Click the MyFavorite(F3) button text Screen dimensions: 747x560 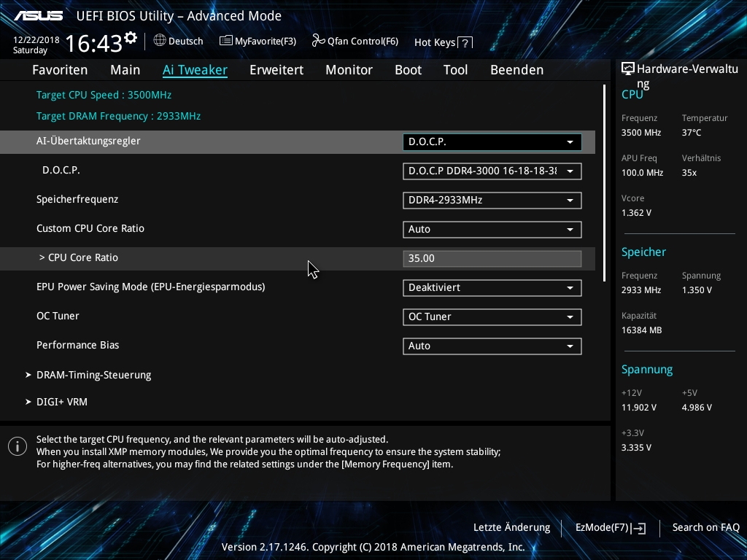coord(266,42)
